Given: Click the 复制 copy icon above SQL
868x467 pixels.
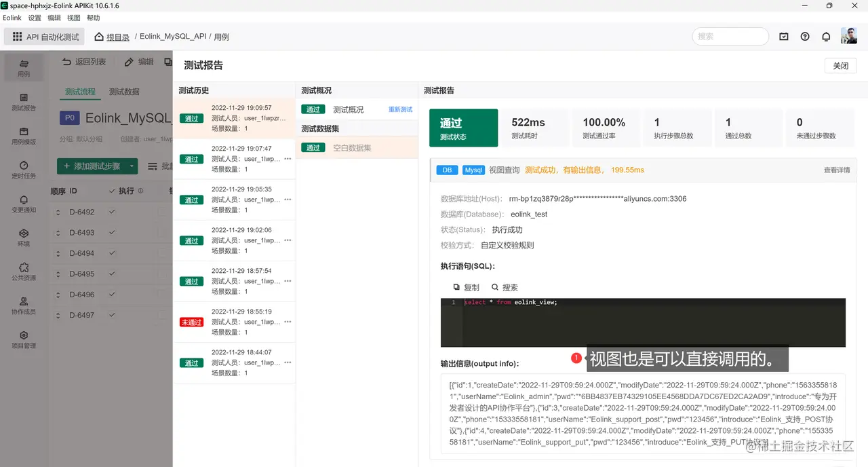Looking at the screenshot, I should click(x=456, y=287).
